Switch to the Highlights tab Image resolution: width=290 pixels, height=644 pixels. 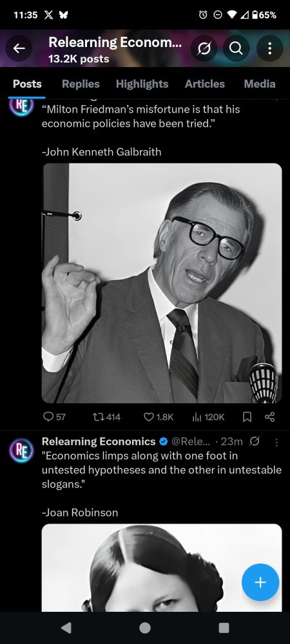click(142, 84)
